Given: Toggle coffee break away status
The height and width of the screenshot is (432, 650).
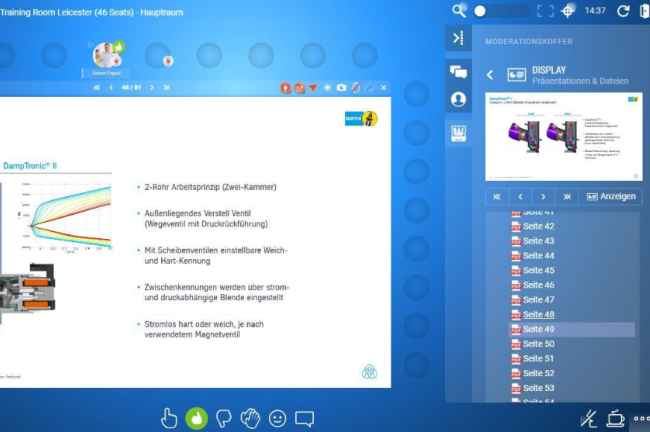Looking at the screenshot, I should [x=615, y=418].
